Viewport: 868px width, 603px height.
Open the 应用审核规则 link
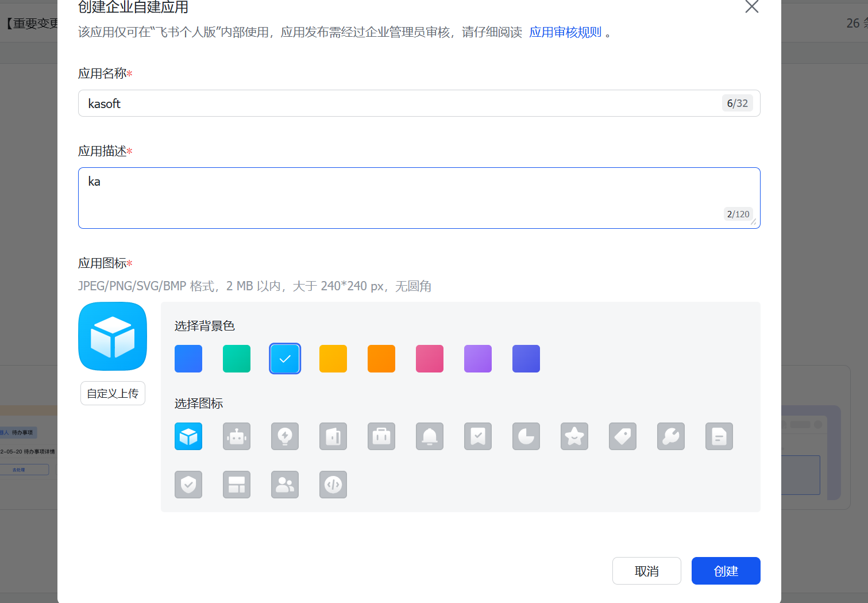[565, 32]
